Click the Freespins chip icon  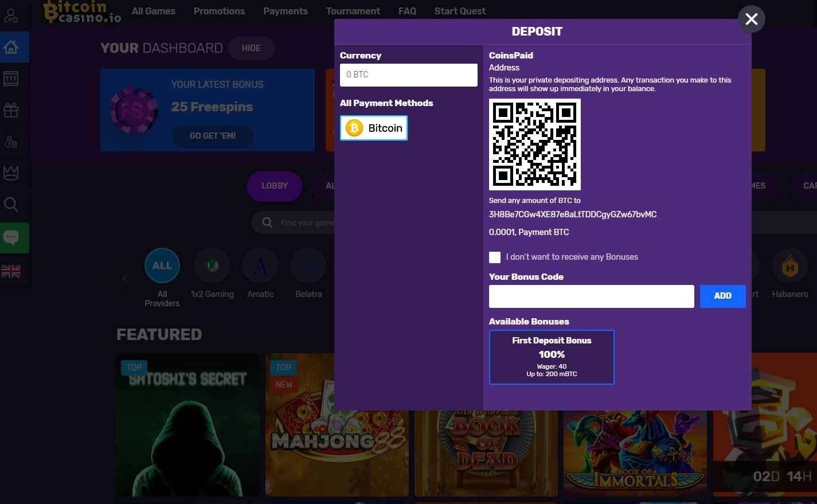(x=135, y=110)
